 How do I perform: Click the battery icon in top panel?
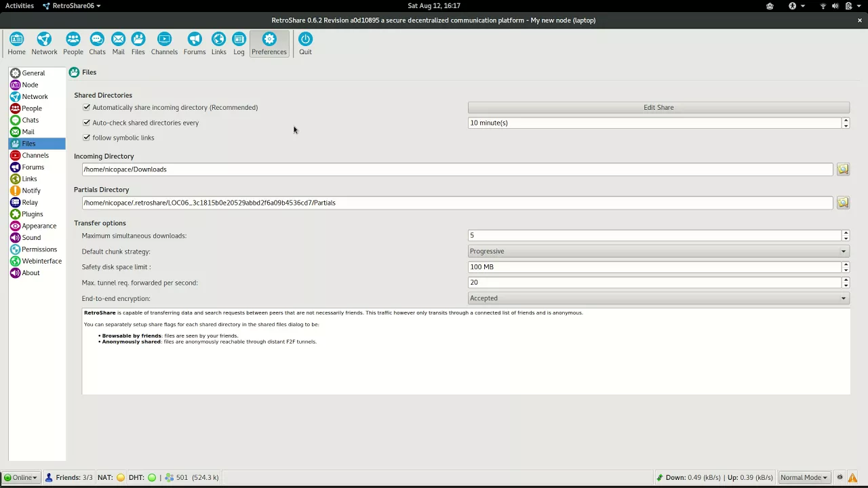click(x=848, y=6)
